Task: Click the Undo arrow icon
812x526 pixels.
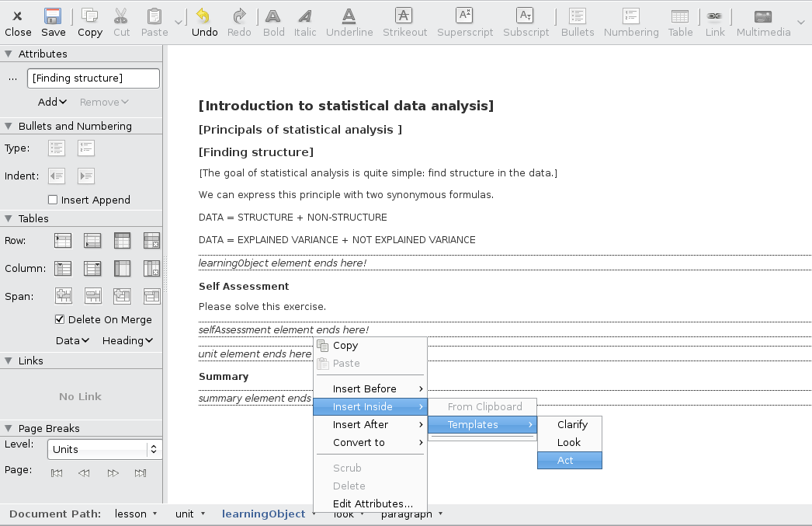Action: [204, 16]
